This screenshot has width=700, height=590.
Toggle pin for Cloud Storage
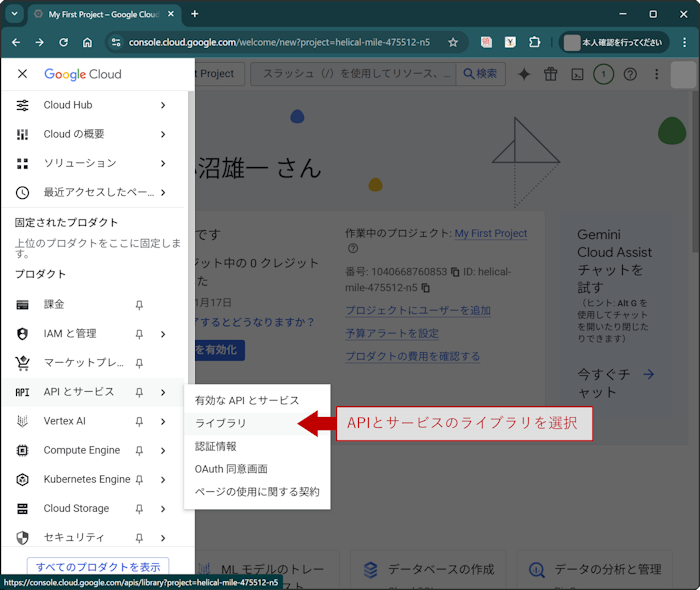[x=139, y=509]
